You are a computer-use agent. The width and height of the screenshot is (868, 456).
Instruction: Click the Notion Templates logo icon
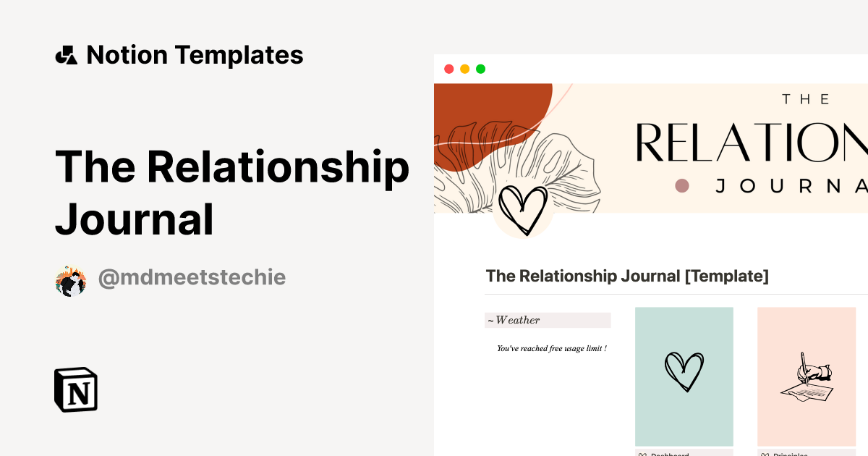coord(66,54)
